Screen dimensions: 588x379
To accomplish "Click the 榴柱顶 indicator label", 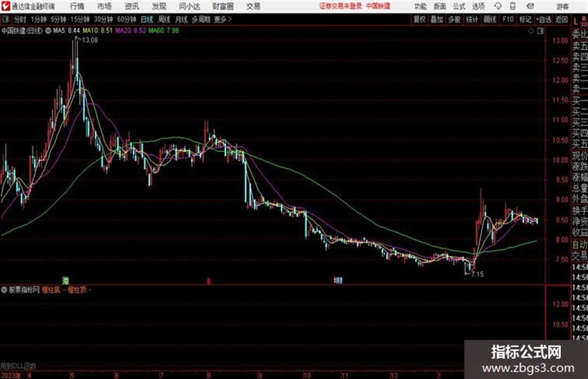I will (x=77, y=289).
